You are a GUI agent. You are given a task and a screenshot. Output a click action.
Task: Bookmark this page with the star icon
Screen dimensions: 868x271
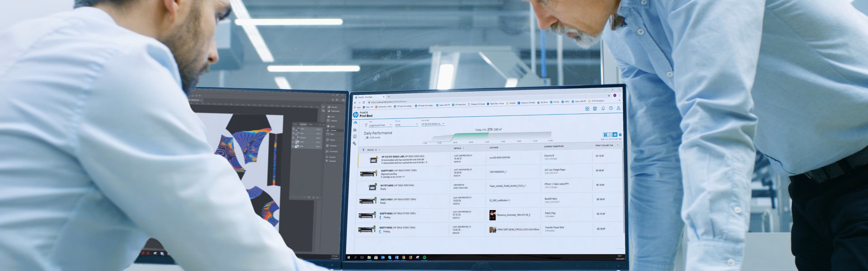[609, 96]
